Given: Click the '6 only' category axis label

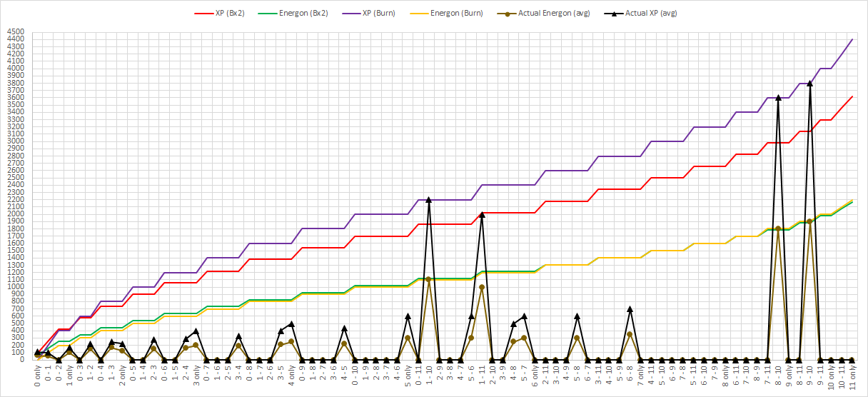Looking at the screenshot, I should click(x=535, y=374).
